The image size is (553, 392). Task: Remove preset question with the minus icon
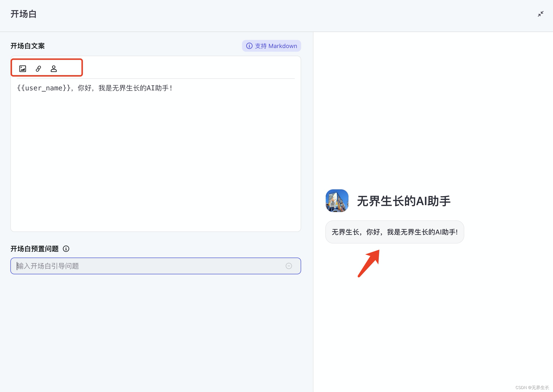[x=289, y=266]
